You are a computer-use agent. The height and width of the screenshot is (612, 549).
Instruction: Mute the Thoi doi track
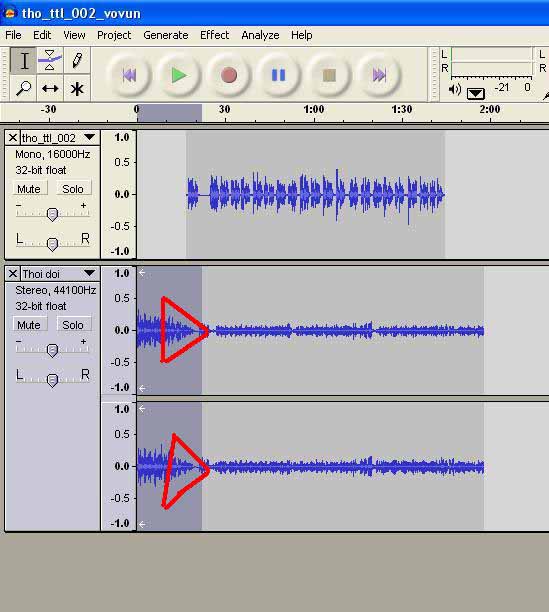29,325
